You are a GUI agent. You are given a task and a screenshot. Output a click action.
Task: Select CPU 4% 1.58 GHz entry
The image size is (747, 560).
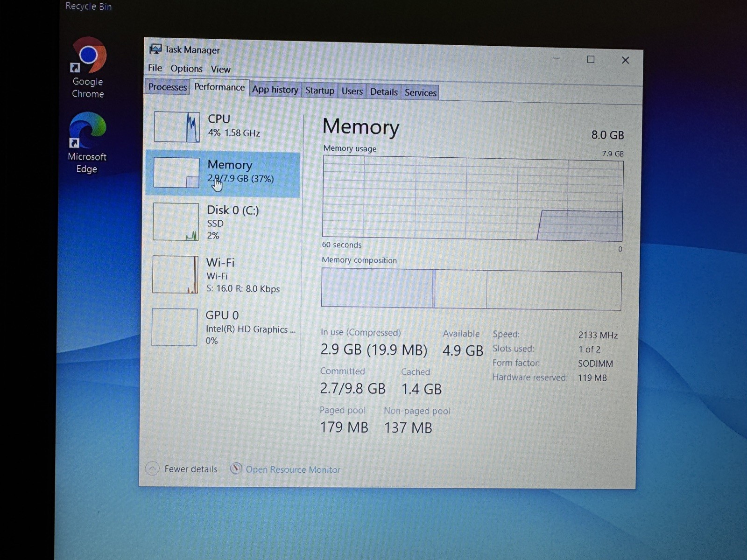tap(223, 126)
